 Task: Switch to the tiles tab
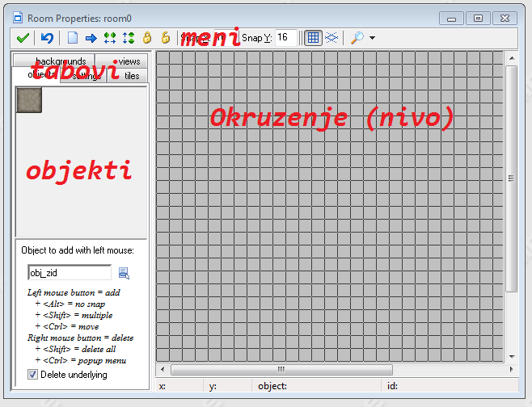[x=128, y=76]
